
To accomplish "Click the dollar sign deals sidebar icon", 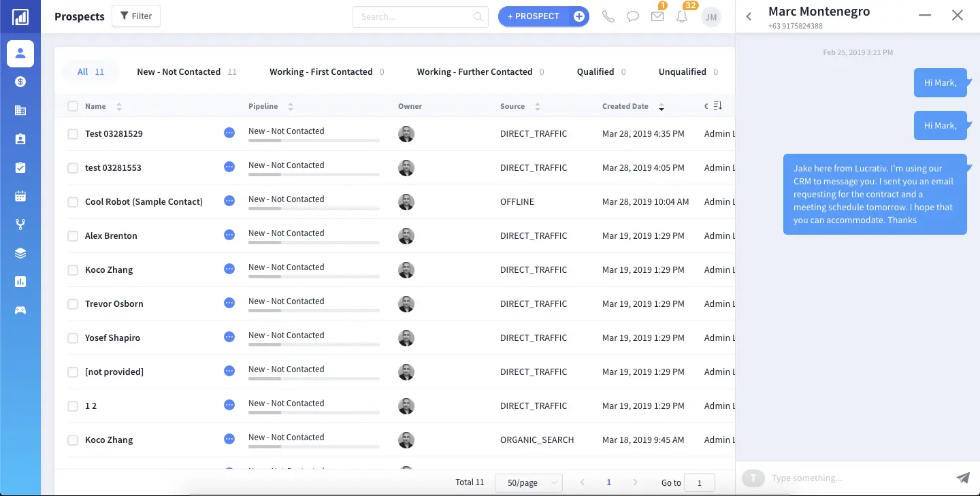I will (20, 82).
